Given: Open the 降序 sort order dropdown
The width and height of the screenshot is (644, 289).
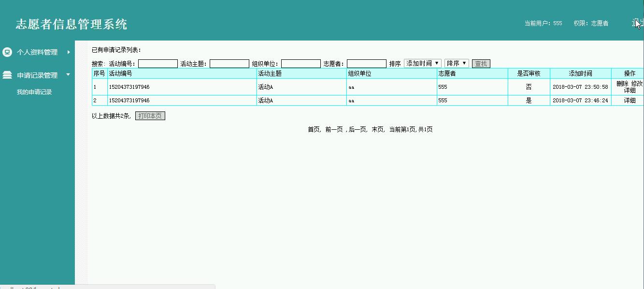Looking at the screenshot, I should (457, 63).
